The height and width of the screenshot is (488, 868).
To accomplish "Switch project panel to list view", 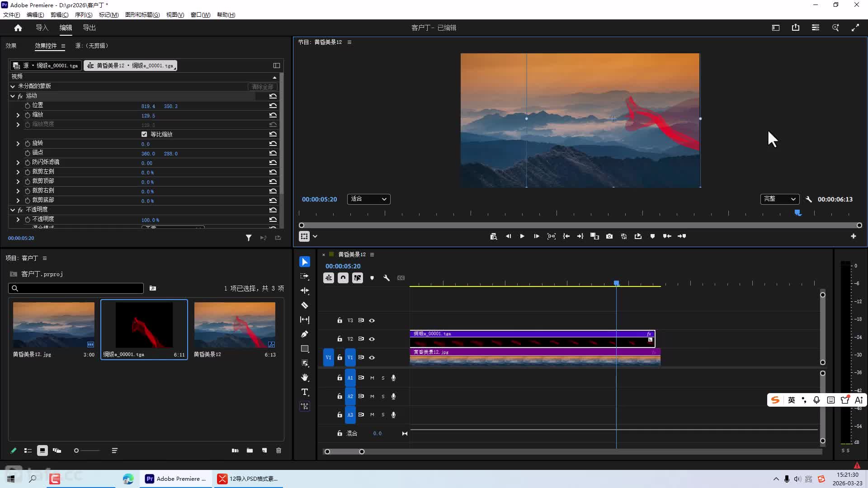I will pos(28,450).
